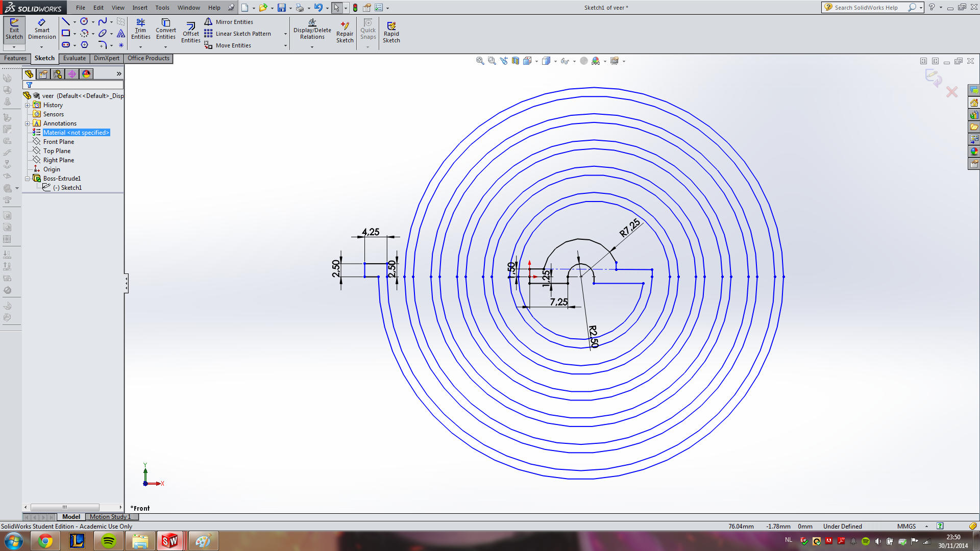Switch to the Evaluate tab
The width and height of the screenshot is (980, 551).
click(75, 58)
